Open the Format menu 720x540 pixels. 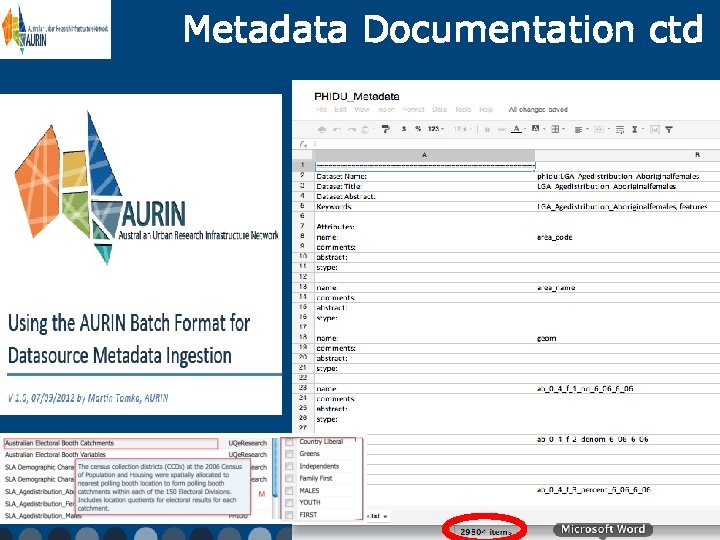(x=414, y=109)
